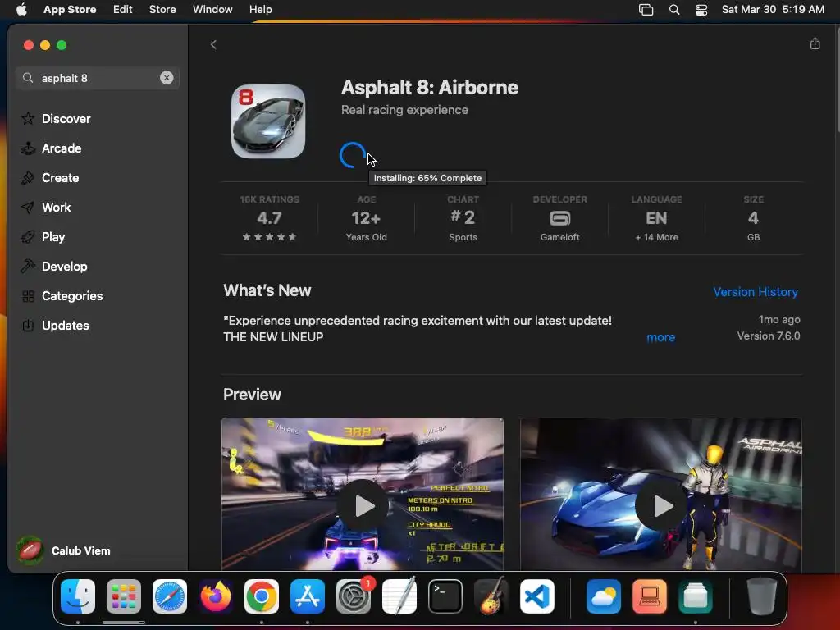
Task: Open Launchpad from the Dock
Action: pos(124,596)
